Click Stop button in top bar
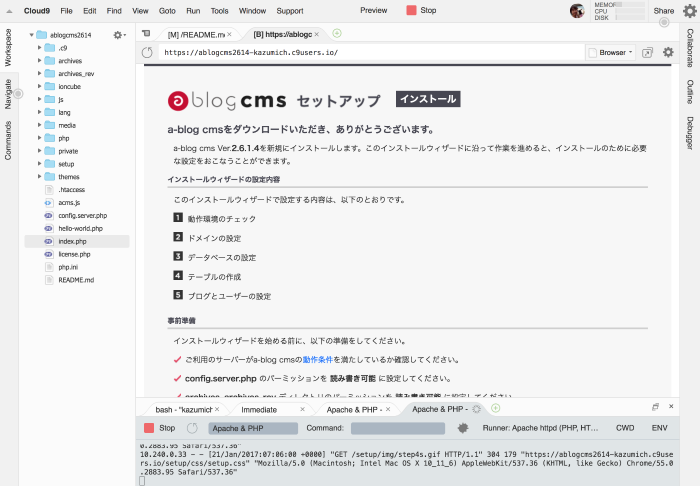Image resolution: width=700 pixels, height=486 pixels. tap(421, 10)
